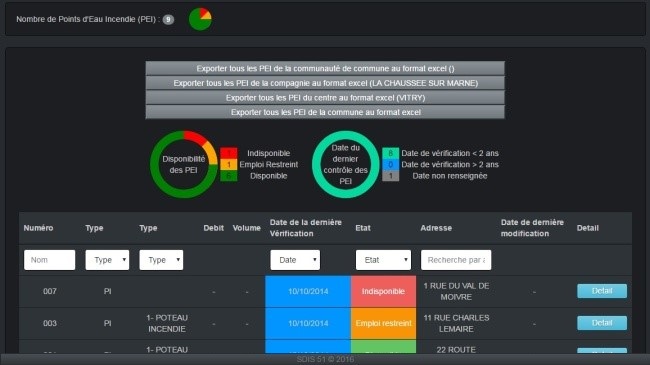Image resolution: width=650 pixels, height=365 pixels.
Task: Click the Date du dernier contrôle donut chart
Action: (345, 165)
